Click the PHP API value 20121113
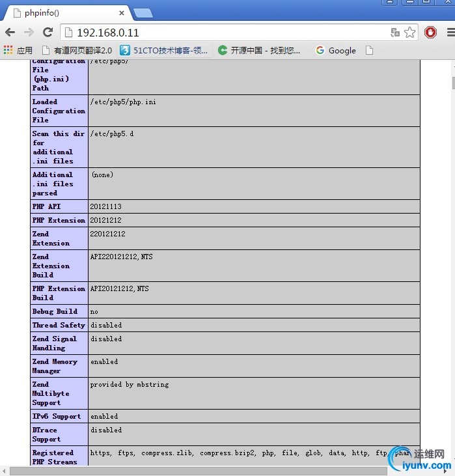The image size is (455, 476). [105, 206]
